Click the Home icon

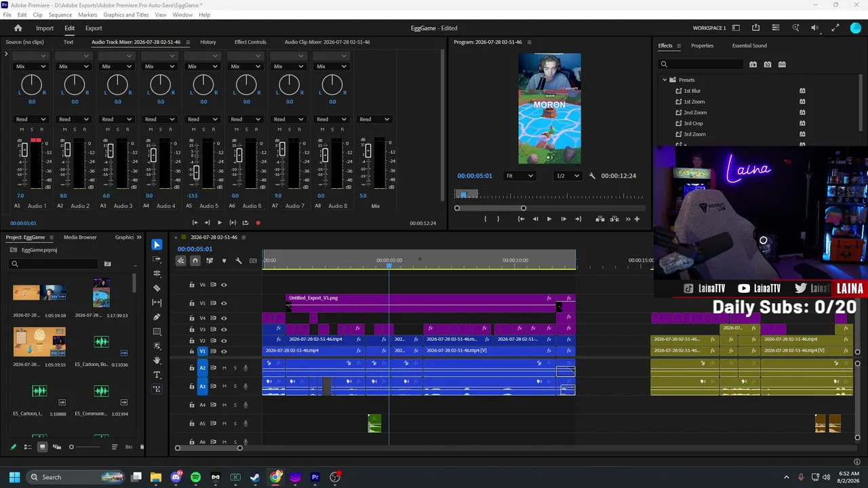[x=18, y=28]
